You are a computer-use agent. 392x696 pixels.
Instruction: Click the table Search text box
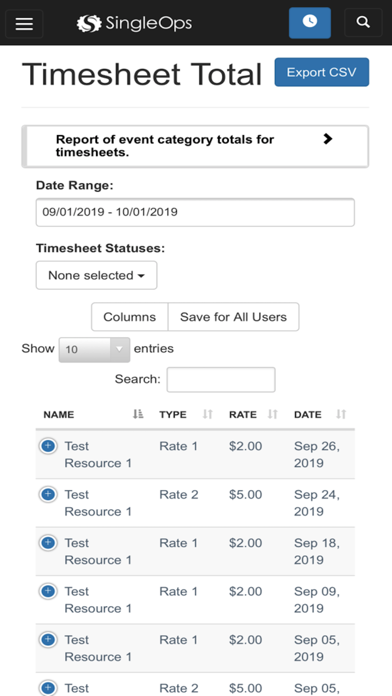tap(221, 380)
